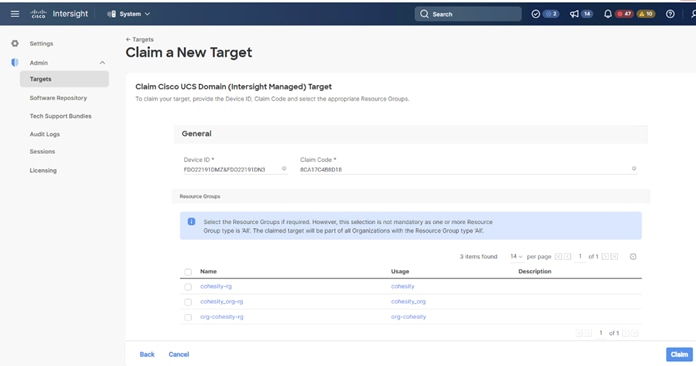Open the cohesity usage link
696x366 pixels.
point(403,286)
